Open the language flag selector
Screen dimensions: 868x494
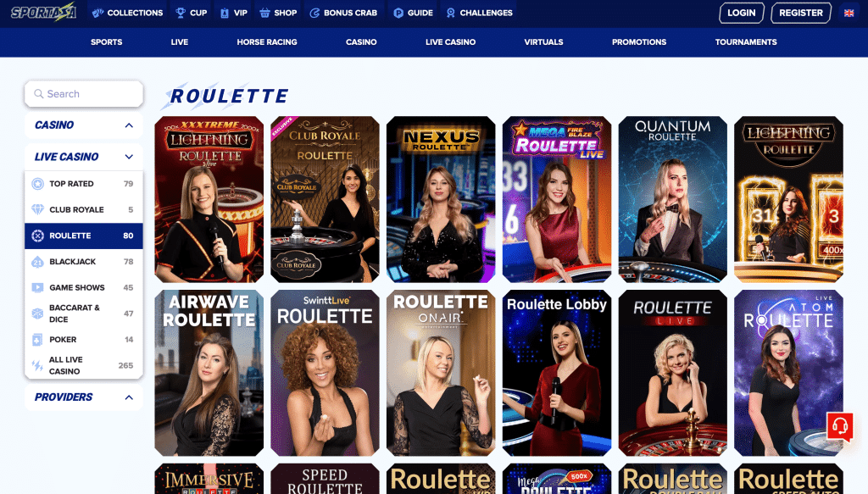(849, 13)
